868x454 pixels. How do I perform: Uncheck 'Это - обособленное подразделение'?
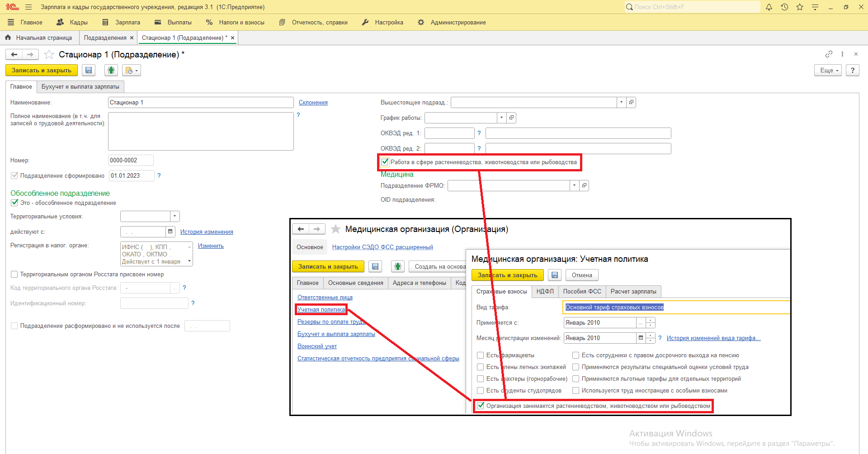tap(14, 203)
